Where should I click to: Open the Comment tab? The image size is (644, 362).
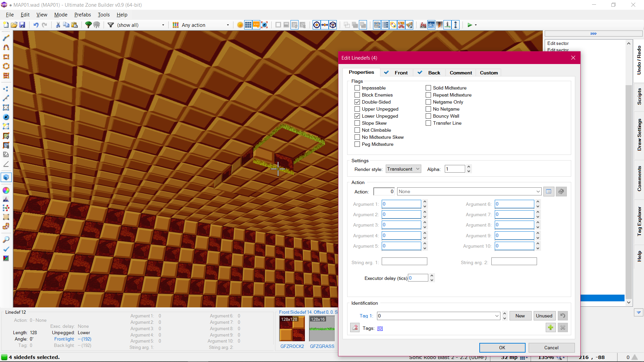click(x=461, y=73)
